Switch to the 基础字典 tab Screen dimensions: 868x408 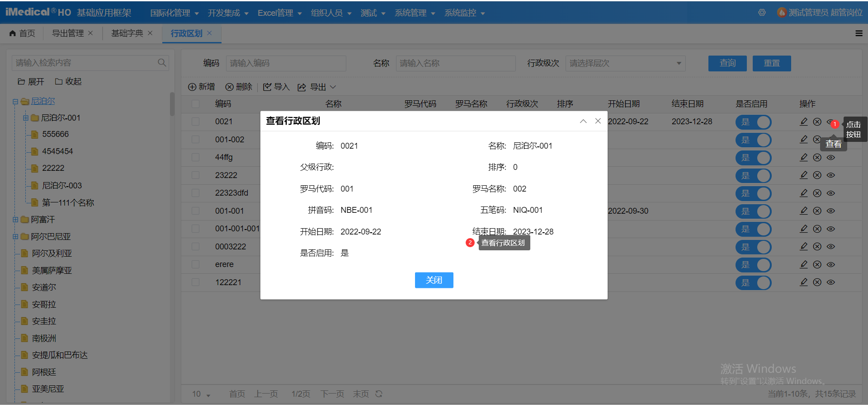(x=127, y=33)
